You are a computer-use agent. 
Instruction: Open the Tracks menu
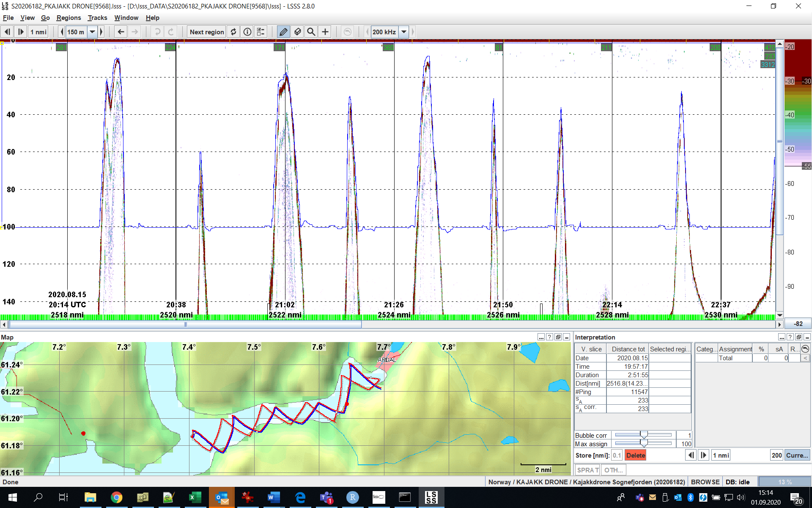coord(97,18)
